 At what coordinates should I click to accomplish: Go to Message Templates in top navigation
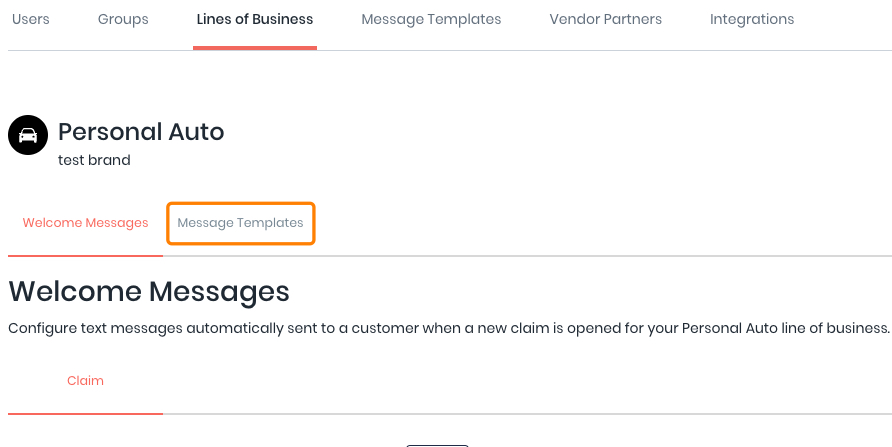click(431, 19)
